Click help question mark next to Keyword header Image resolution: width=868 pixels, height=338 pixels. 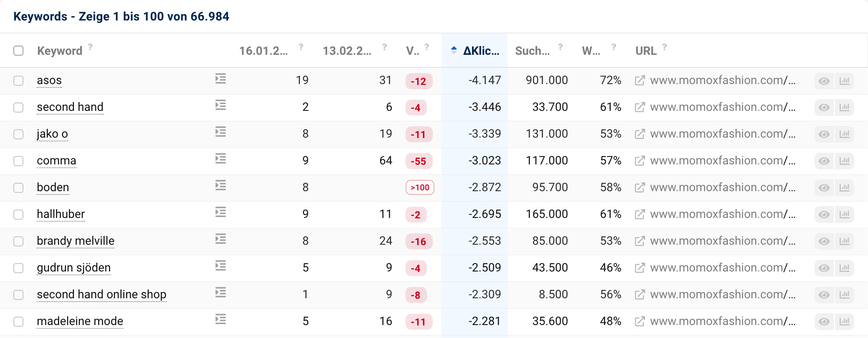tap(90, 47)
